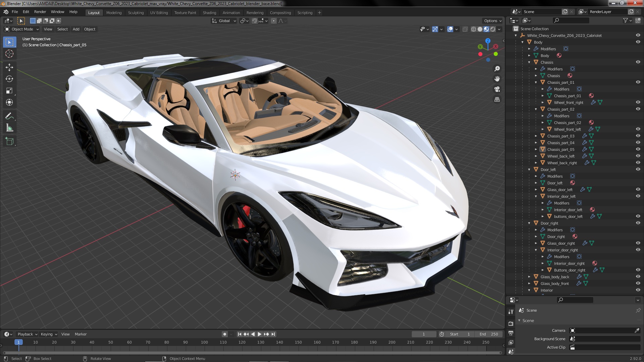Collapse the Chassis_part_01 tree item
This screenshot has height=362, width=644.
(x=536, y=82)
